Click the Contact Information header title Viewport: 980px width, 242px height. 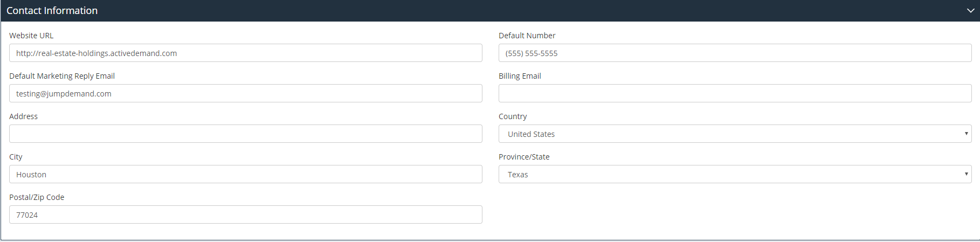[52, 11]
